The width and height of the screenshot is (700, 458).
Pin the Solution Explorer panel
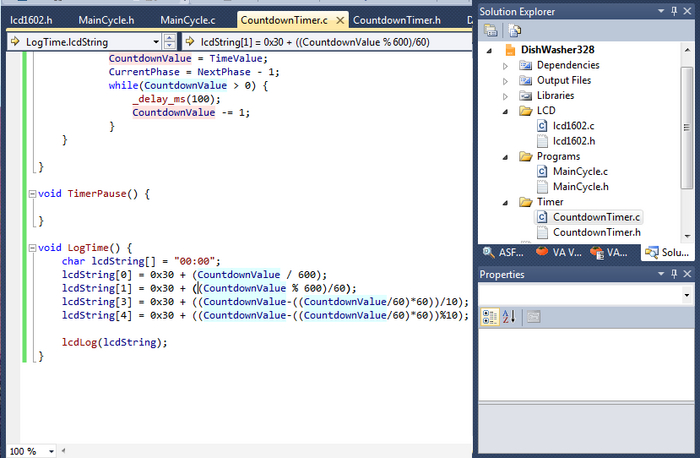pyautogui.click(x=674, y=10)
